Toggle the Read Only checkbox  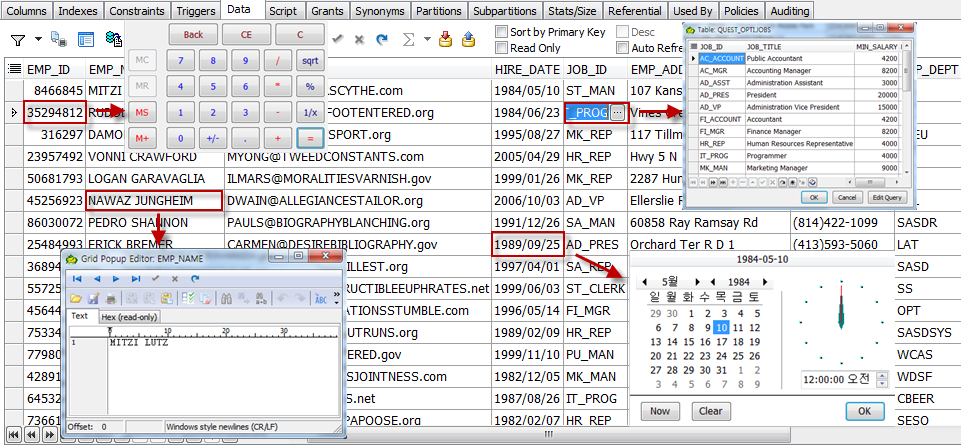502,48
